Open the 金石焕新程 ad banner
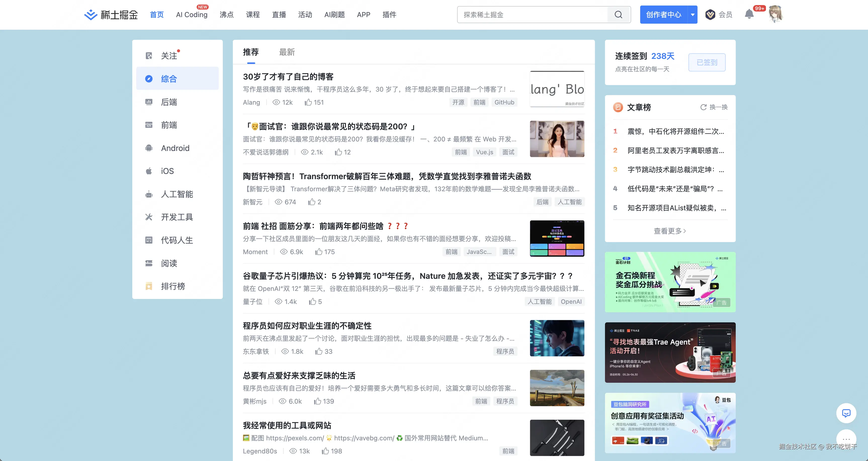Viewport: 868px width, 461px height. [670, 282]
